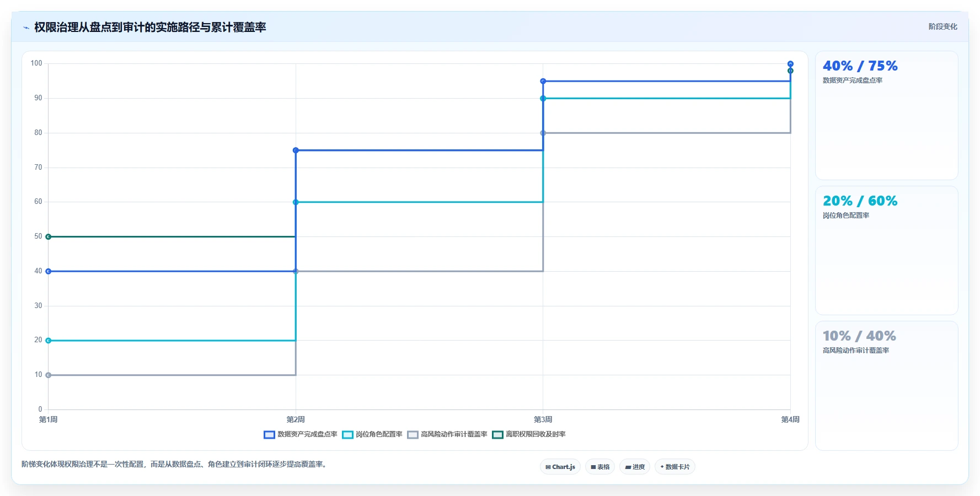Open the 20% / 60% data card

(x=886, y=251)
